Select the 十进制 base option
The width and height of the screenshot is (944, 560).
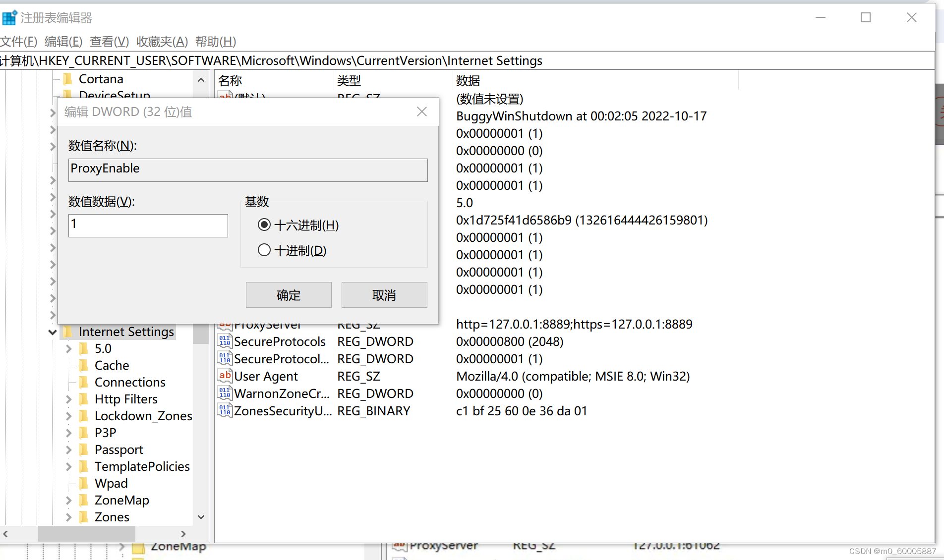click(x=264, y=250)
